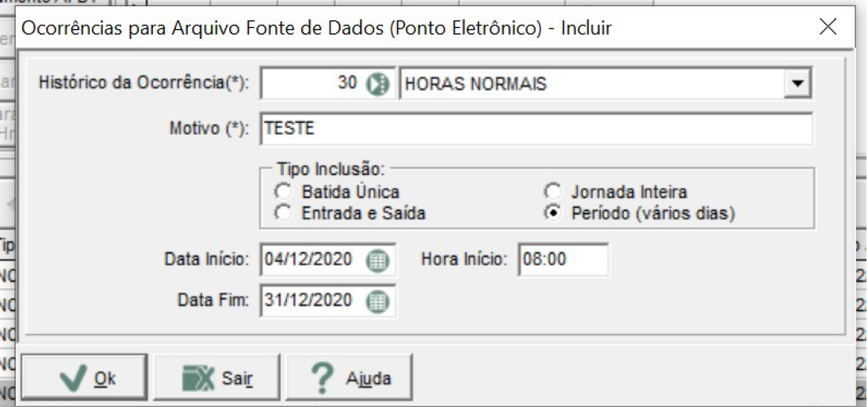Pick the Período (vários dias) option
The image size is (868, 407).
pyautogui.click(x=552, y=213)
